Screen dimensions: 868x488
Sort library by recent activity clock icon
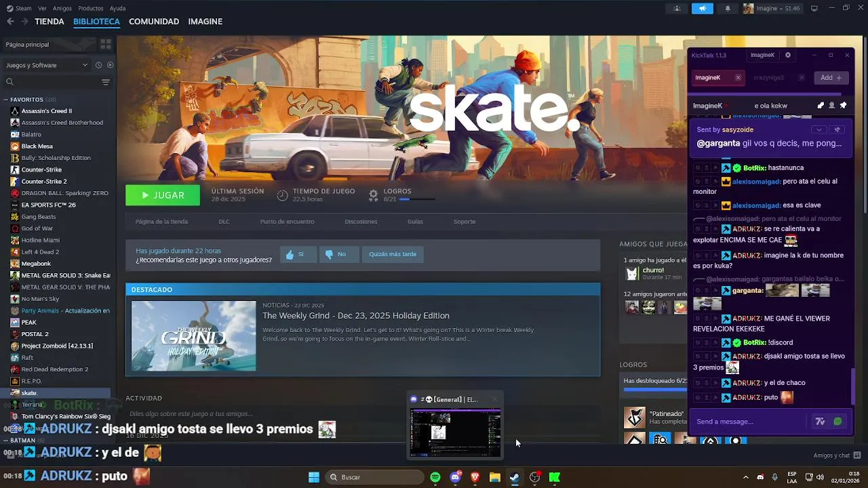click(98, 65)
